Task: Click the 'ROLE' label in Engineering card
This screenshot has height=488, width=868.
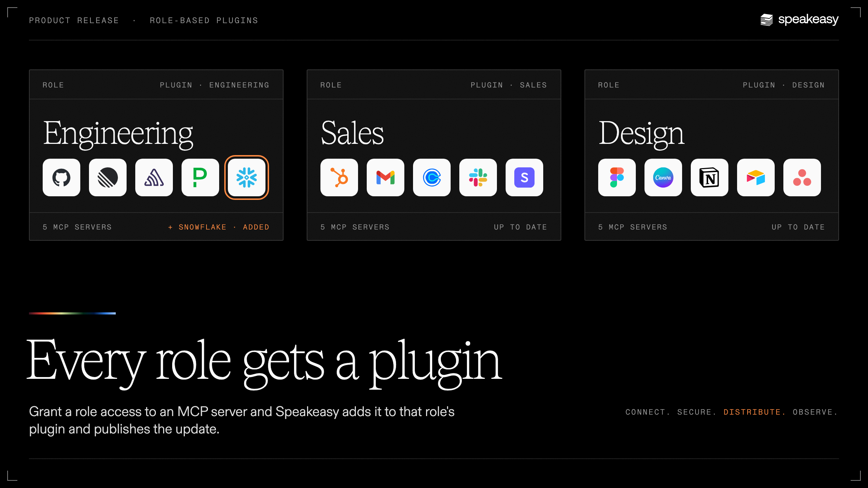Action: [53, 85]
